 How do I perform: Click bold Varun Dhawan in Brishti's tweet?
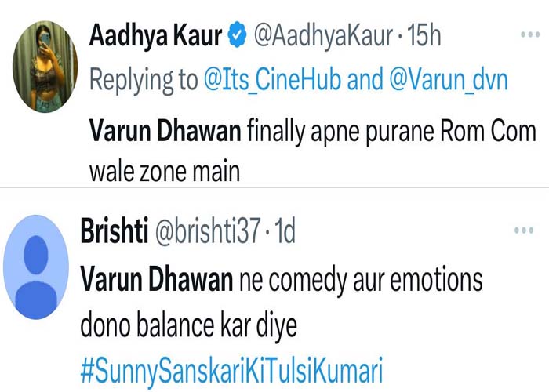point(155,279)
